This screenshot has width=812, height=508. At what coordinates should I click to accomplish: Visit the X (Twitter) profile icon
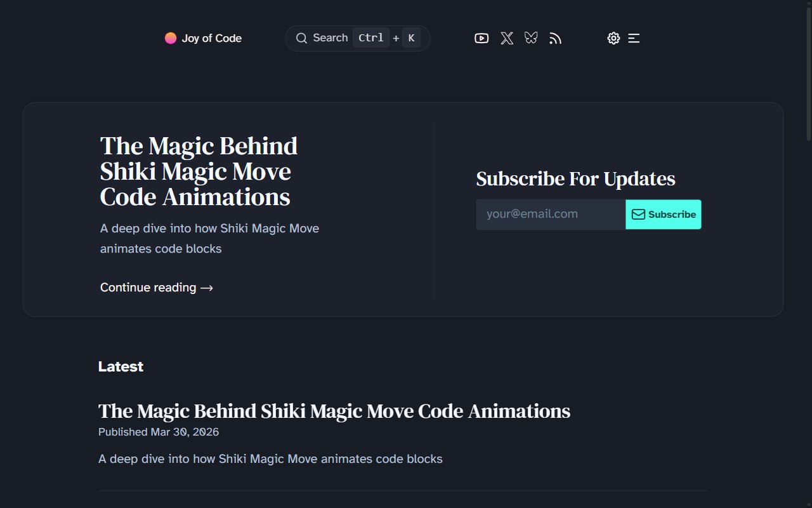[507, 38]
